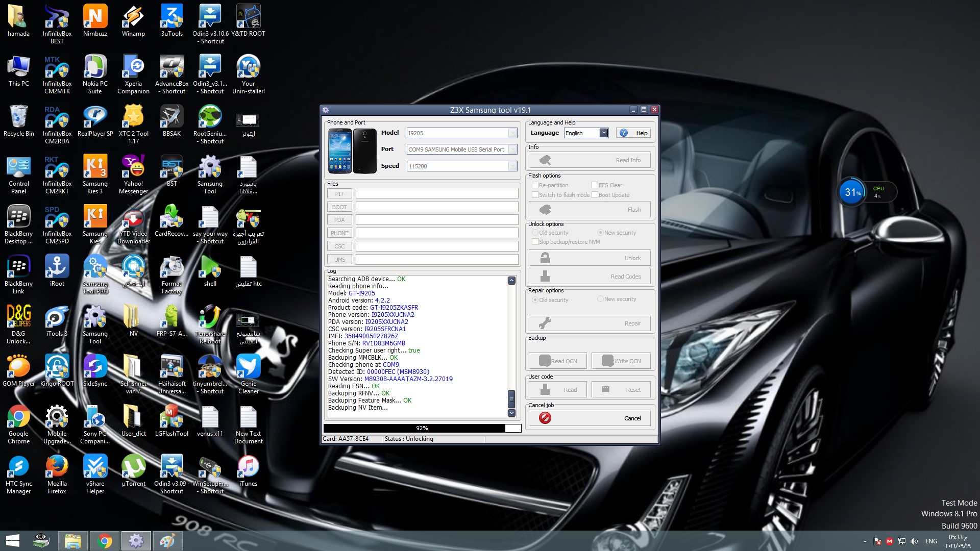
Task: Launch Mozilla Firefox from the desktop
Action: point(57,474)
